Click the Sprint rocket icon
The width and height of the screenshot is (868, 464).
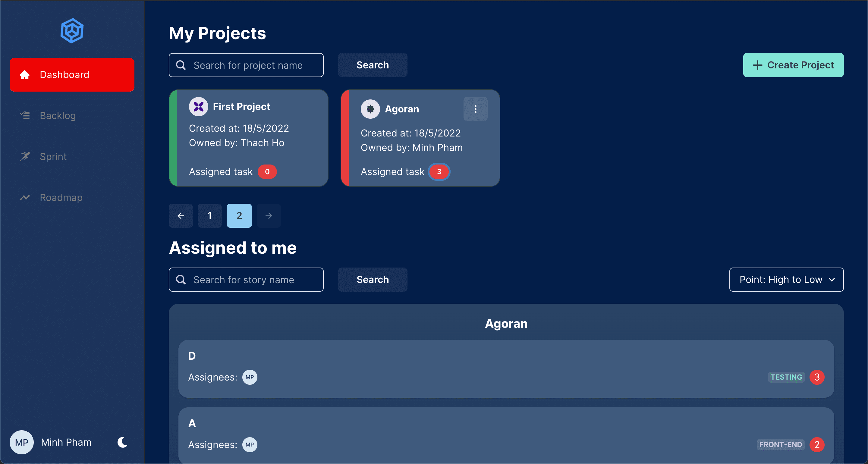tap(25, 156)
